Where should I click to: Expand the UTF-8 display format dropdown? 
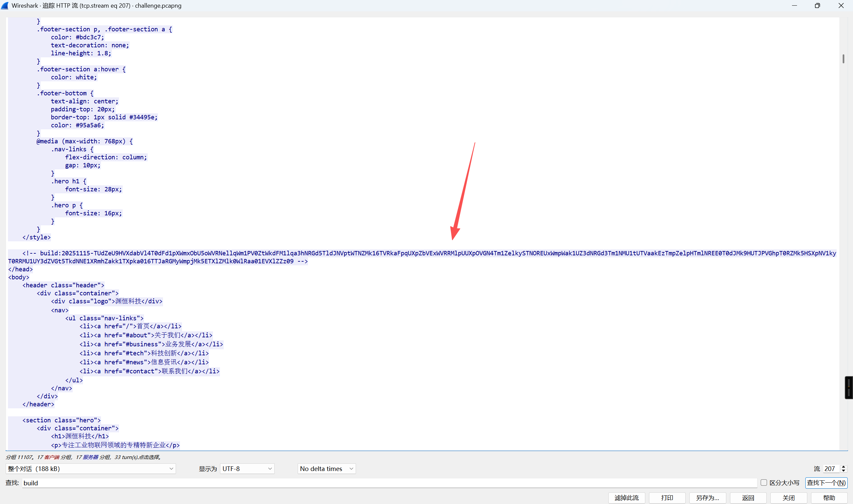click(247, 469)
